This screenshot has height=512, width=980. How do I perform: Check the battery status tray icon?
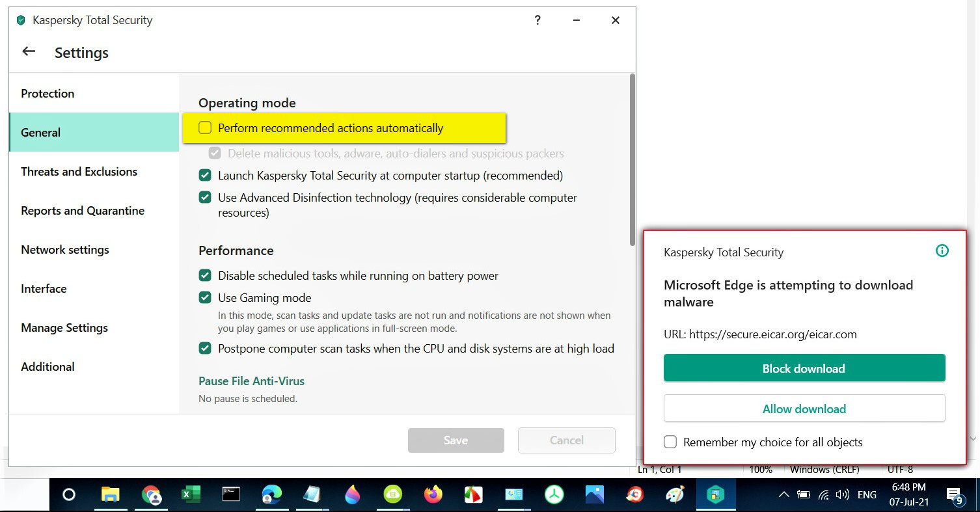pyautogui.click(x=804, y=495)
